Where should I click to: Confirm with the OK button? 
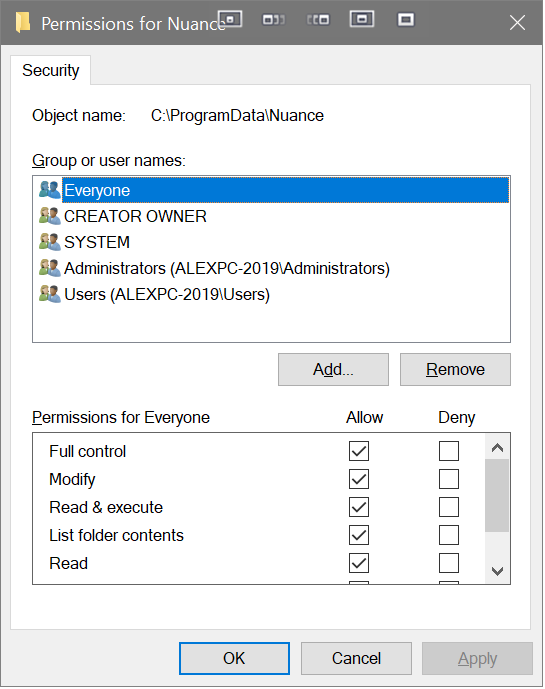click(234, 658)
